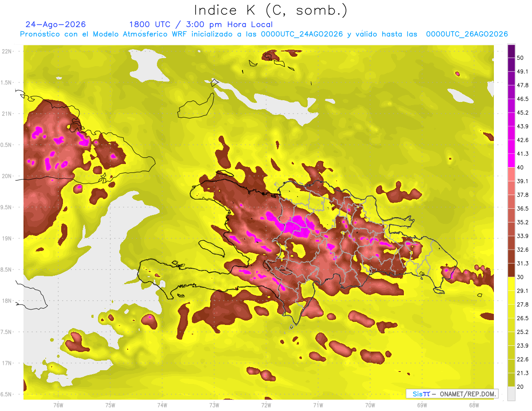Click the 75W longitude label

coord(110,405)
